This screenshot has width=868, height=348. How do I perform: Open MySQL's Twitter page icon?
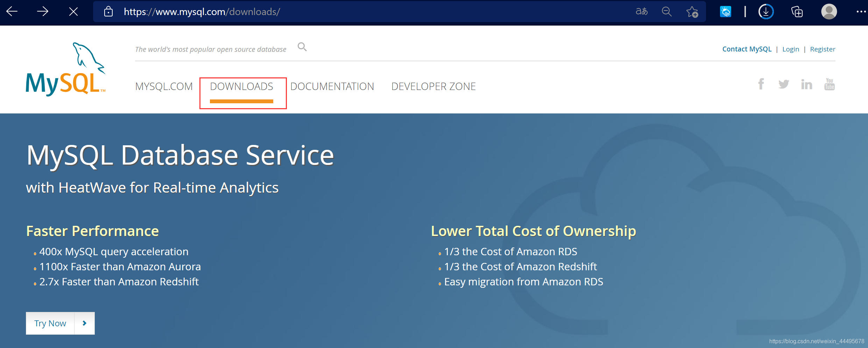[x=784, y=84]
